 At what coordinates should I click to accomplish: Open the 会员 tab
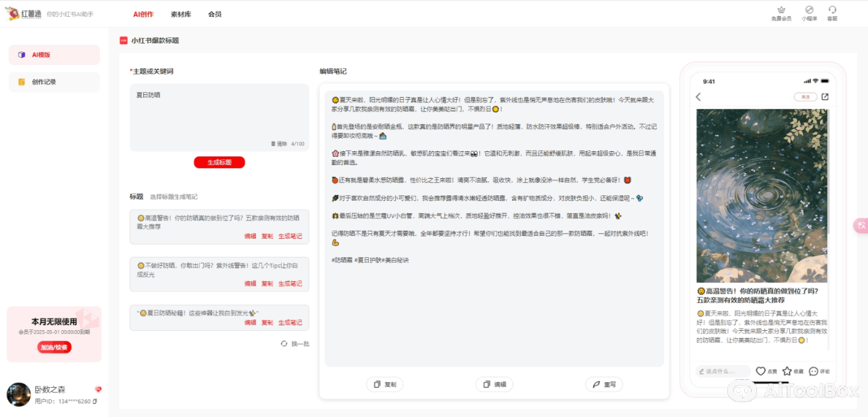(215, 14)
